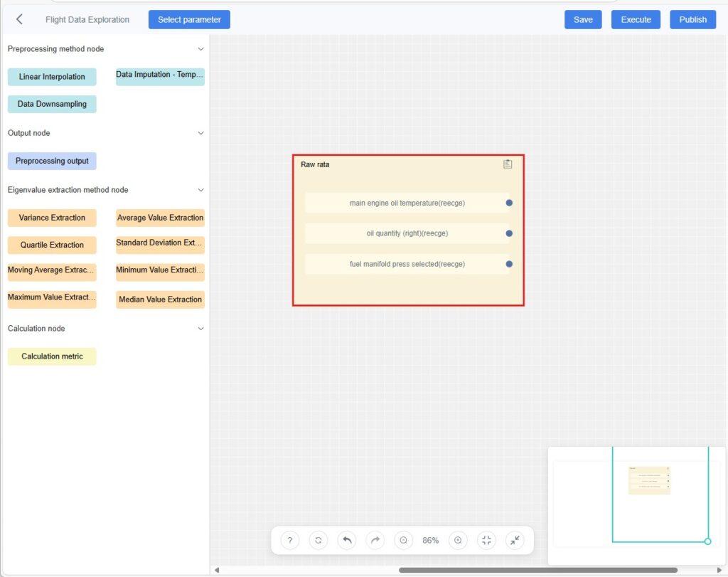This screenshot has width=728, height=577.
Task: Click the clipboard icon on Raw data node
Action: pyautogui.click(x=508, y=164)
